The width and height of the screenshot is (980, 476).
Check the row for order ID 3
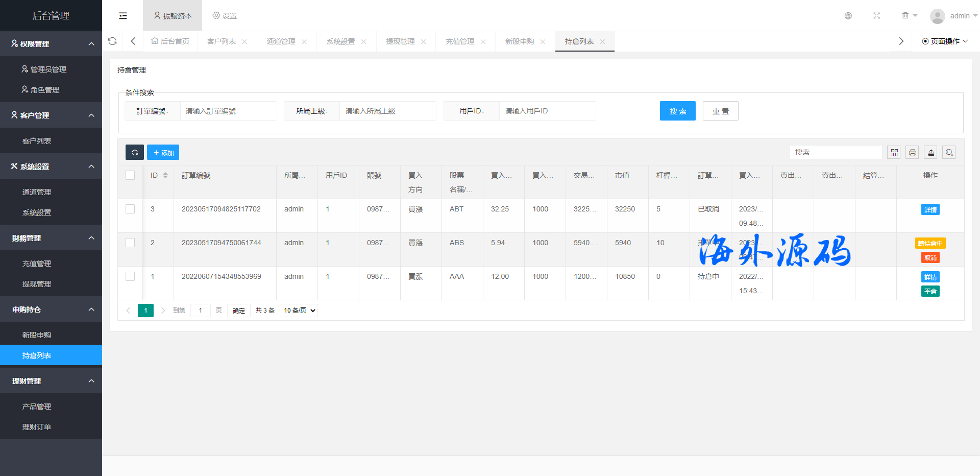[x=130, y=209]
